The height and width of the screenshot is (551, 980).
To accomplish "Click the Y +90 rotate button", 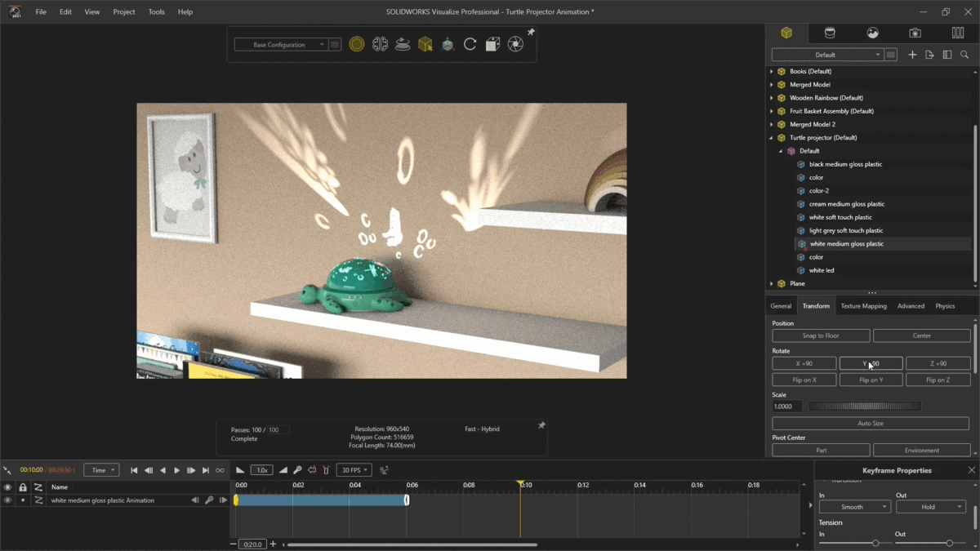I will click(x=870, y=362).
